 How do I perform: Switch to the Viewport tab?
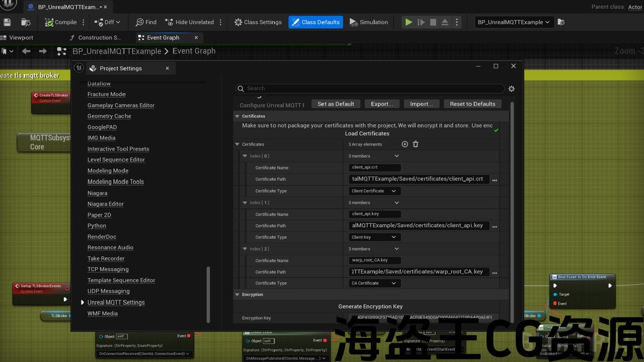(x=21, y=38)
